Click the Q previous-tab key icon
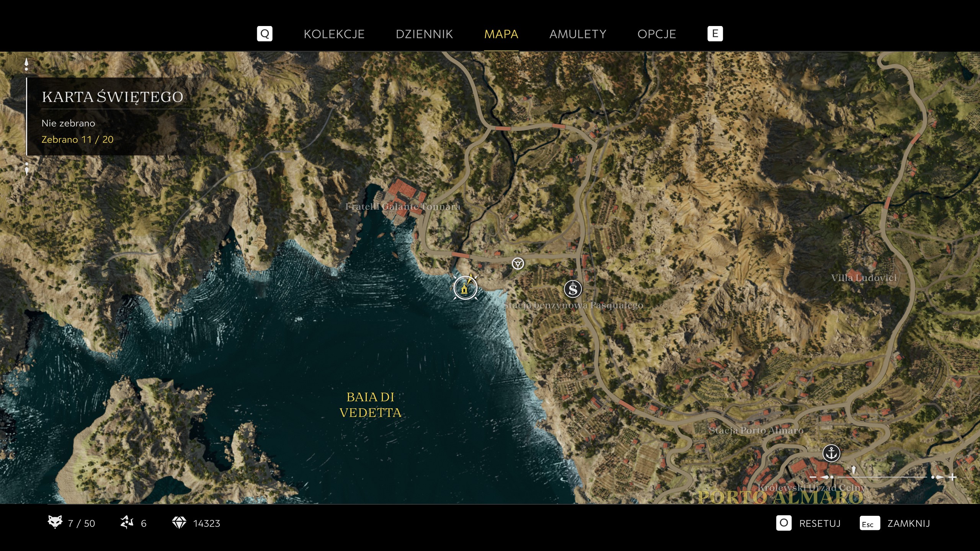 265,34
